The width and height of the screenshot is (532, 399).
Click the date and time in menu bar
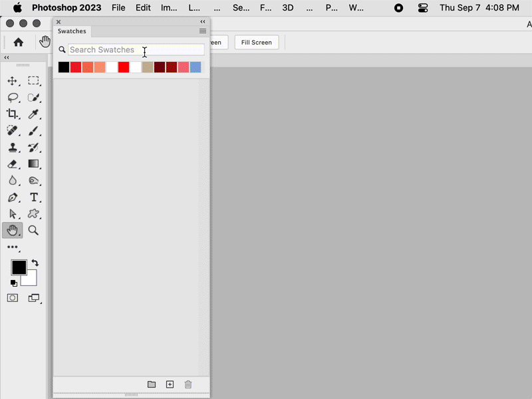479,7
